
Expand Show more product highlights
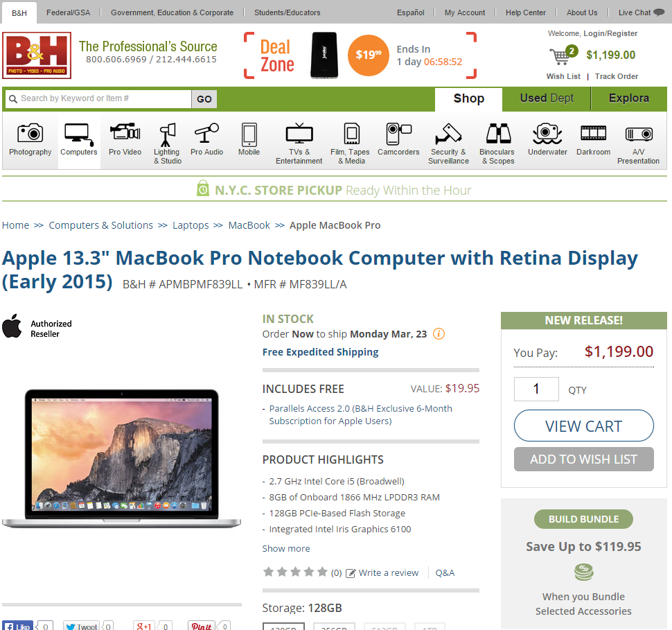286,548
